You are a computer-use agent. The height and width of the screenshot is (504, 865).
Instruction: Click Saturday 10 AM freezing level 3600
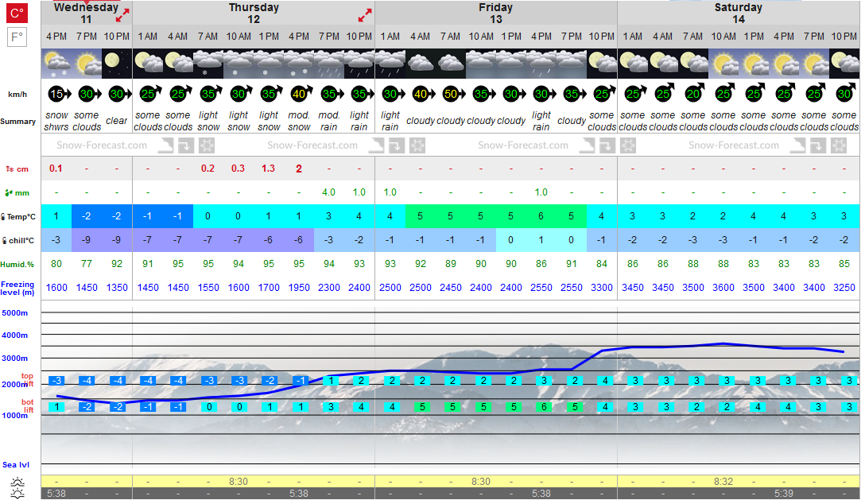tap(723, 287)
